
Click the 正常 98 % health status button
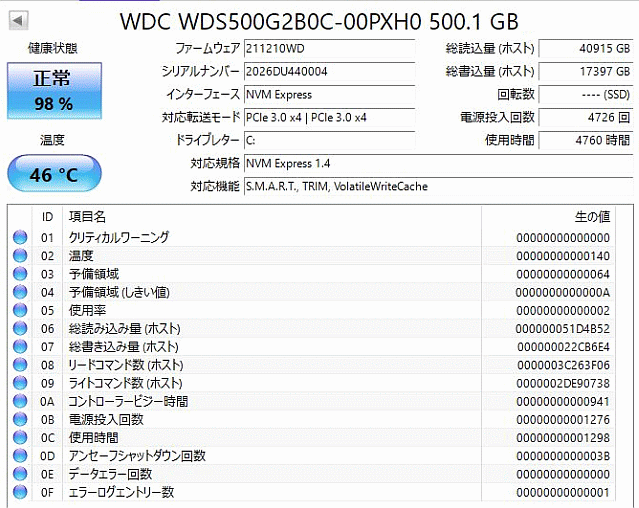(x=54, y=90)
